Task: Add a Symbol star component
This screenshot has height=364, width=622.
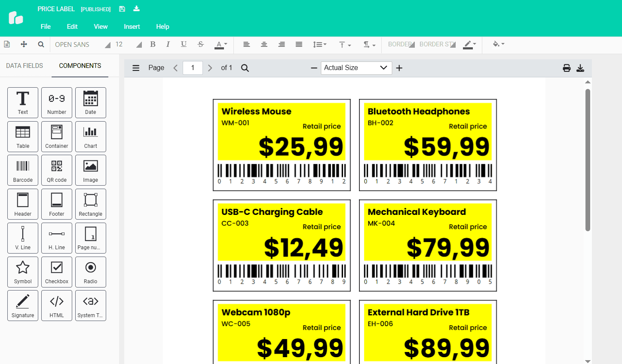Action: click(23, 272)
